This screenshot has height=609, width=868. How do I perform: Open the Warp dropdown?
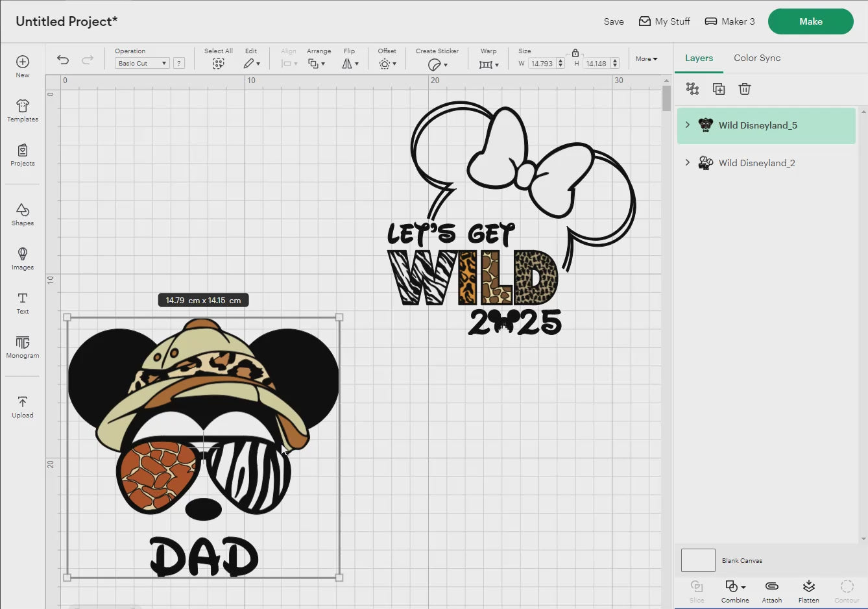(489, 64)
